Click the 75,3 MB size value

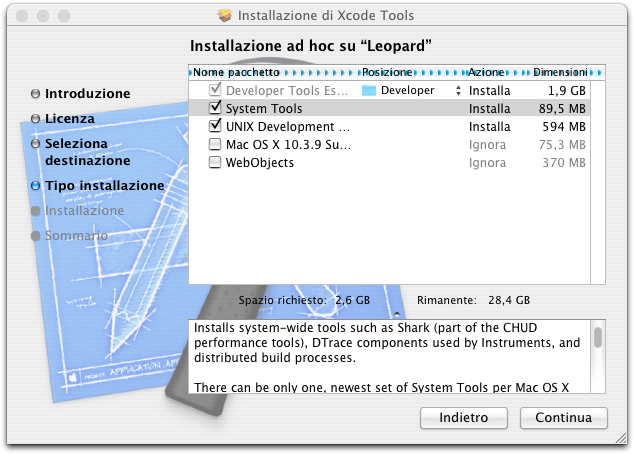(x=562, y=144)
